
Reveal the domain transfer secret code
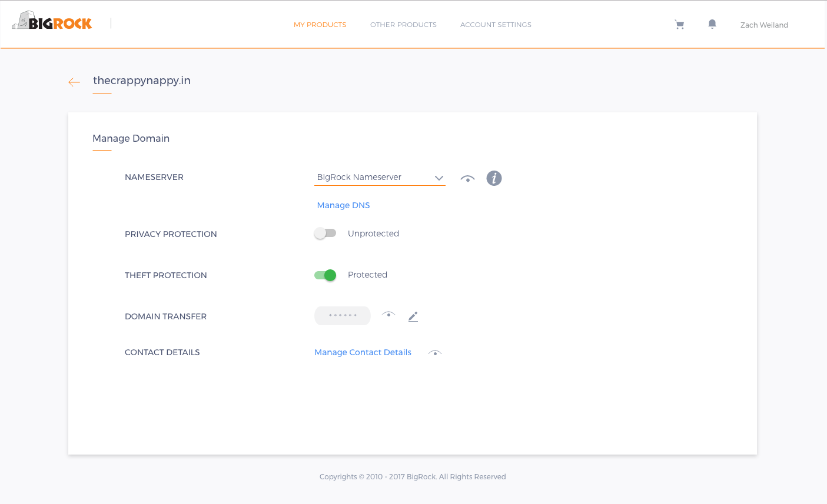click(388, 315)
